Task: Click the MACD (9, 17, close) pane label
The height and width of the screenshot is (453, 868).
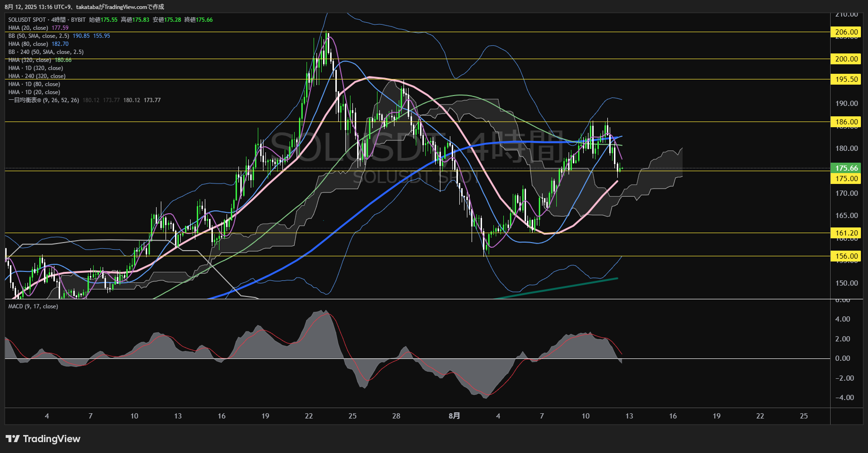Action: 33,306
